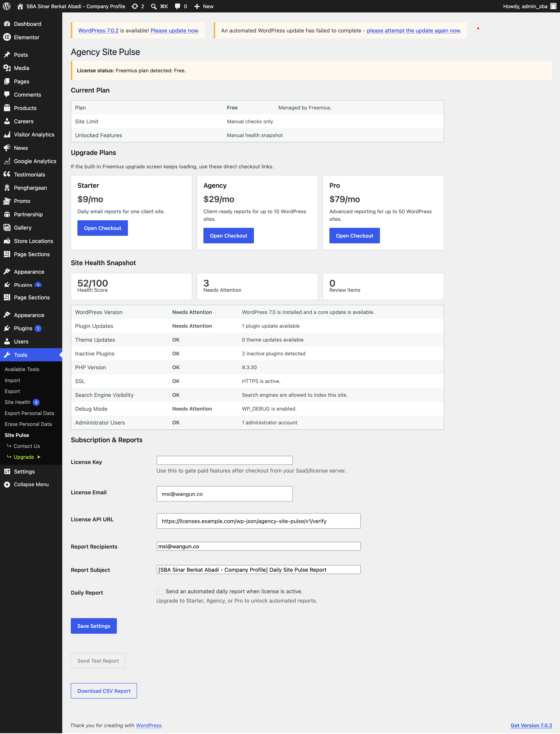Viewport: 560px width, 734px height.
Task: Click the Download CSV Report button
Action: (x=104, y=691)
